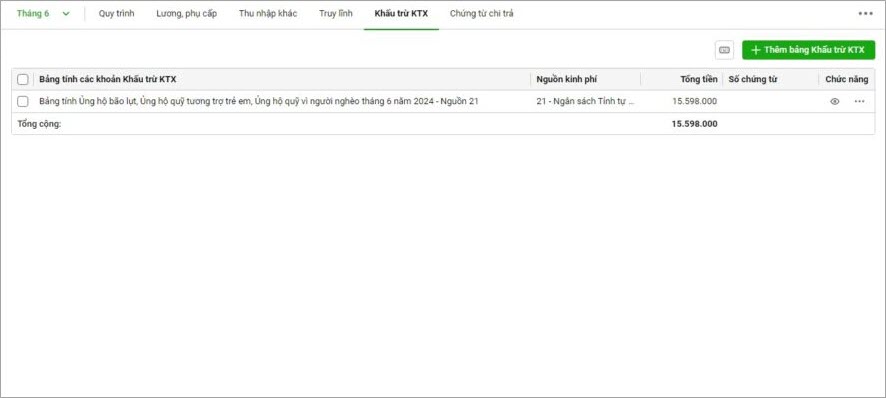Viewport: 886px width, 398px height.
Task: Click the eye icon to view the deduction table
Action: click(x=835, y=102)
